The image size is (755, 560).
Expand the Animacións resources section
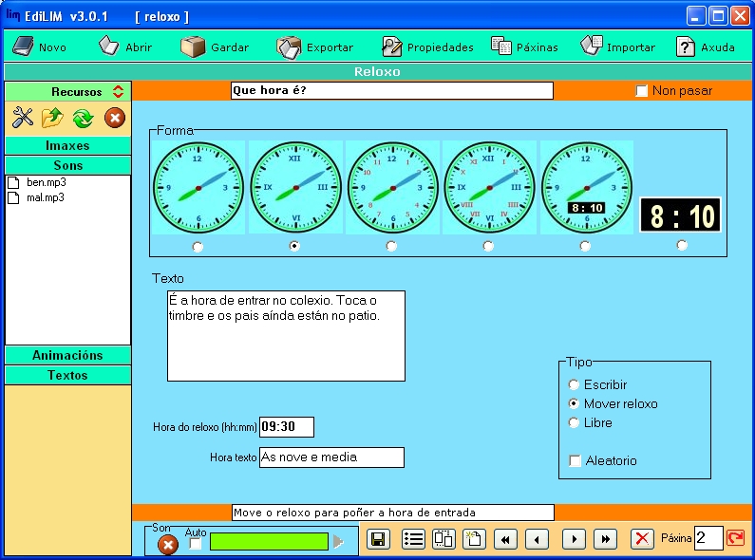(67, 355)
